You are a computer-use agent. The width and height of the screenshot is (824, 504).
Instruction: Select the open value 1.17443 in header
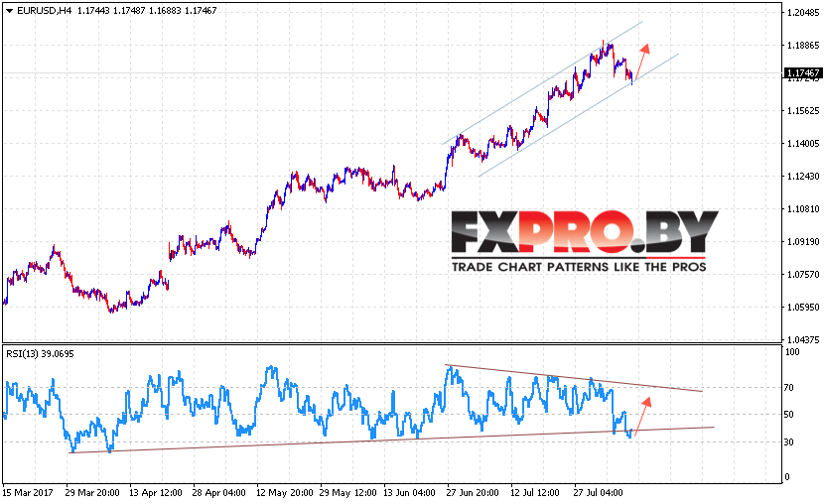pos(93,11)
